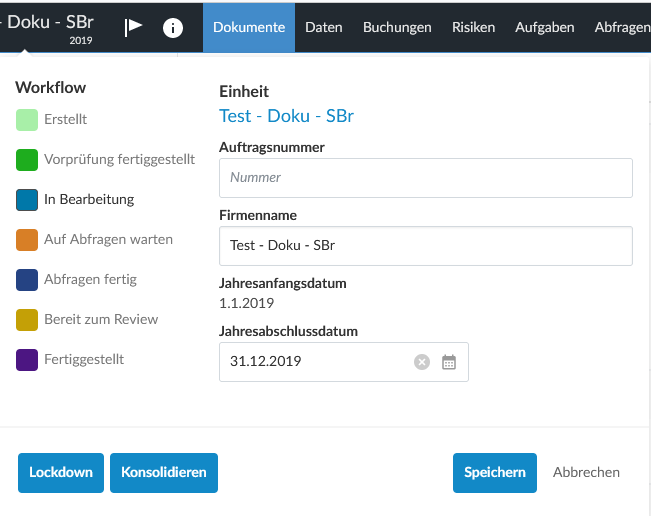Choose the Auf Abfragen warten orange swatch
The height and width of the screenshot is (516, 651).
tap(27, 240)
